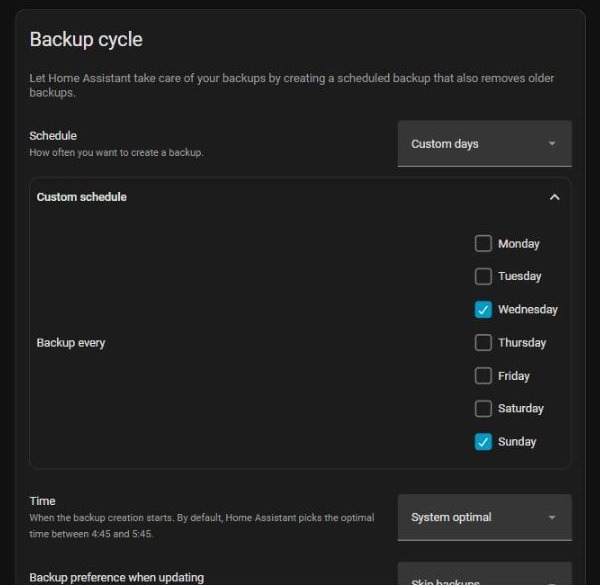The height and width of the screenshot is (585, 600).
Task: Click the 'Monday' day label
Action: click(518, 244)
